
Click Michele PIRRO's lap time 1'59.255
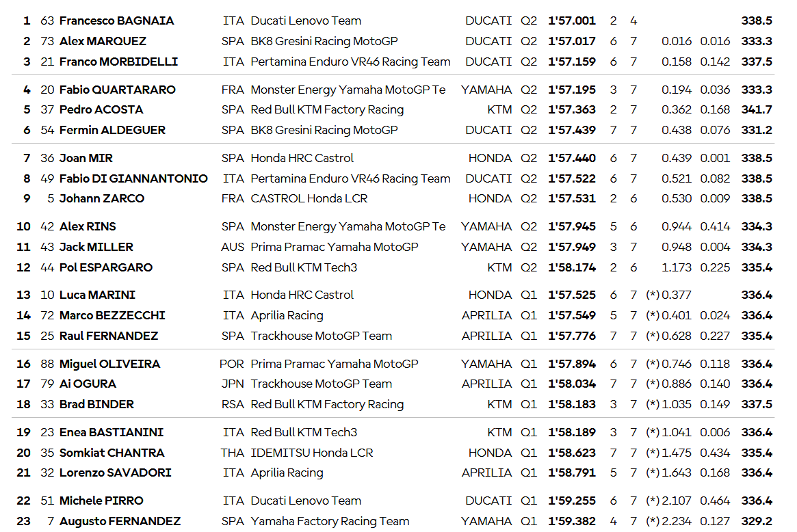coord(571,501)
